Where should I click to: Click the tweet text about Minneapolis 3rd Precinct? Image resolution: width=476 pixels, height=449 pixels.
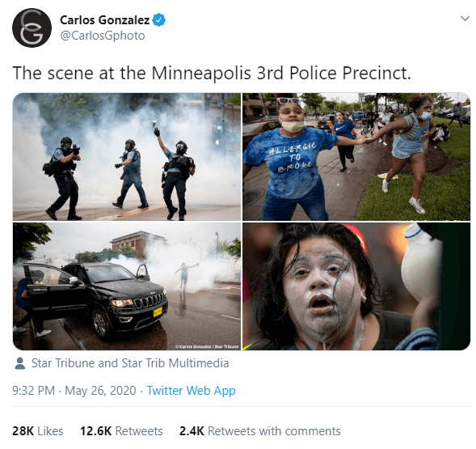coord(212,74)
